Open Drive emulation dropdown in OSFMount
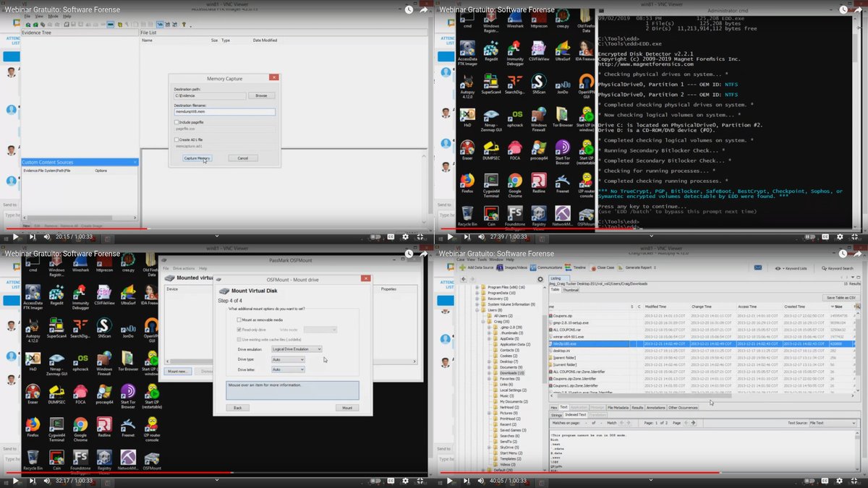 297,349
